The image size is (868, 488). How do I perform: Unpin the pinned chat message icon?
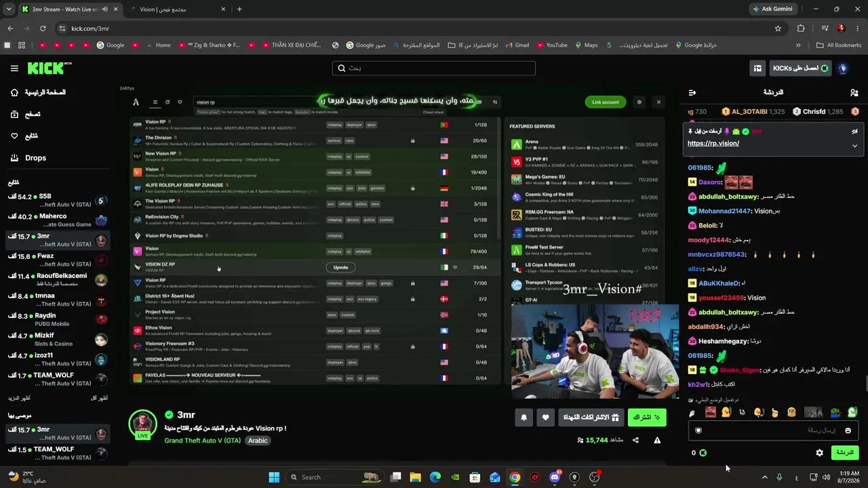(x=854, y=131)
